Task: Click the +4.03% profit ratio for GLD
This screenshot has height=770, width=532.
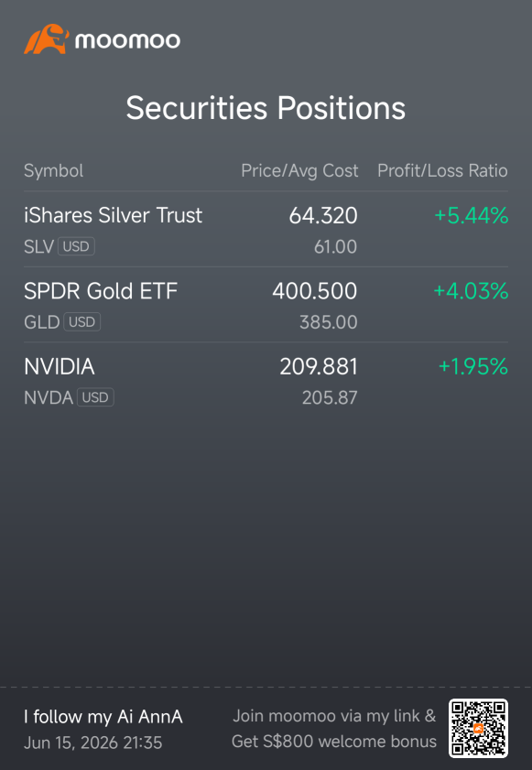Action: [471, 291]
